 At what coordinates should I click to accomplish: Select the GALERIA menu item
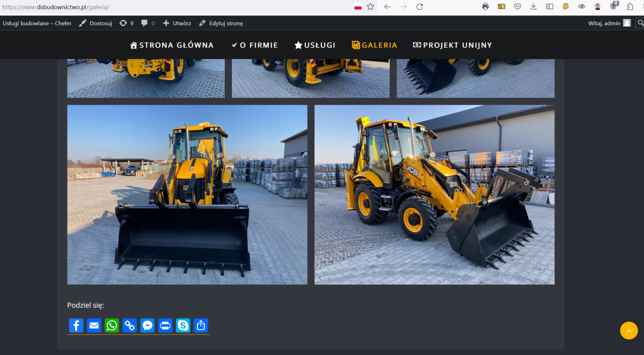[x=375, y=45]
